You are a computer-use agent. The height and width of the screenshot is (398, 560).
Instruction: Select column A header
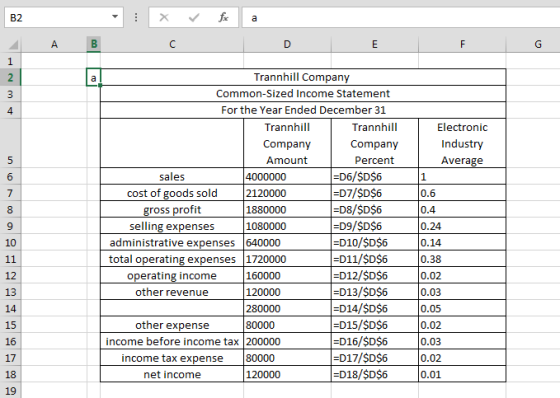point(54,44)
